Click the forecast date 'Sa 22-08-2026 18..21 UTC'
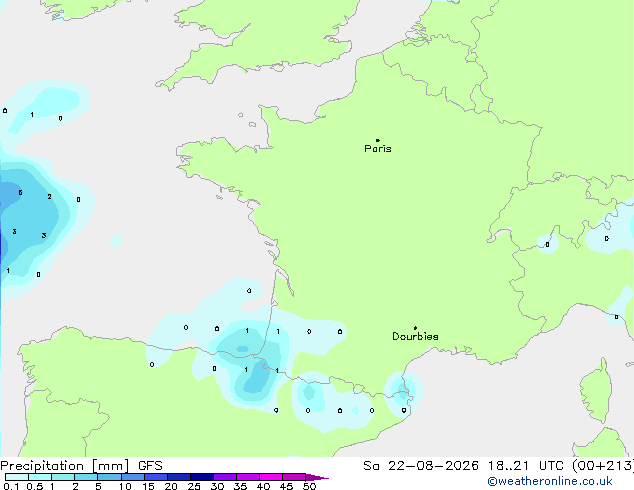 463,466
